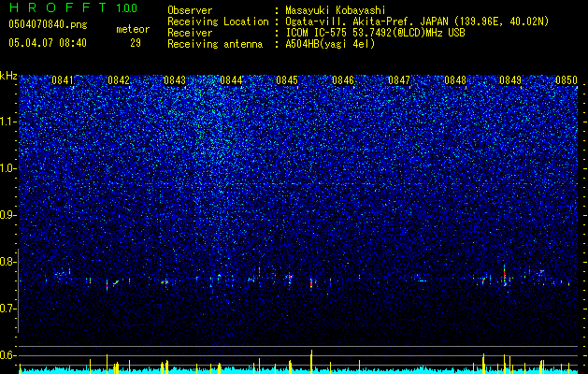
Task: Click the 0.8 kHz axis label
Action: (x=8, y=262)
